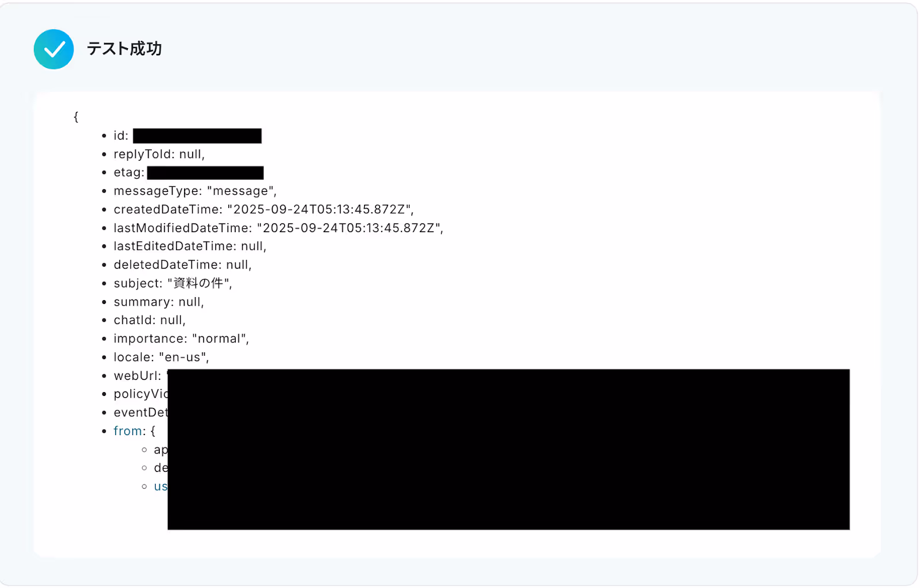Click the テスト成功 heading
Image resolution: width=920 pixels, height=588 pixels.
[124, 49]
